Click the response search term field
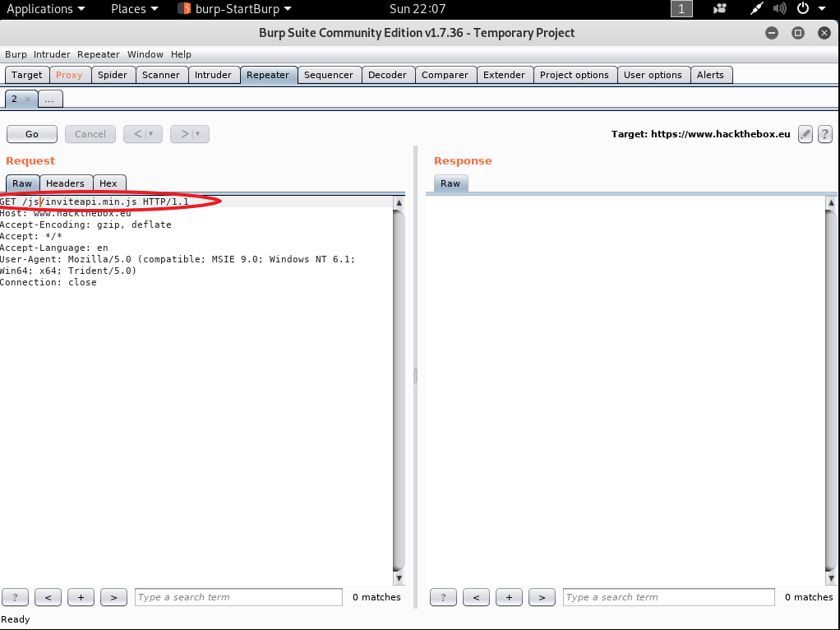The width and height of the screenshot is (840, 630). pos(668,597)
